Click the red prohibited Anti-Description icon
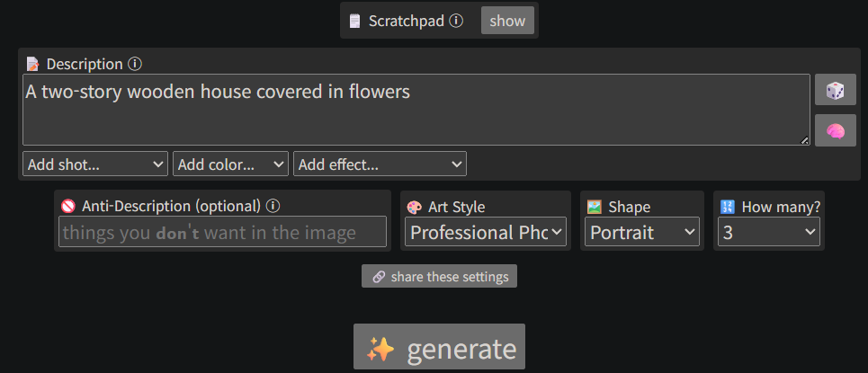 (67, 207)
